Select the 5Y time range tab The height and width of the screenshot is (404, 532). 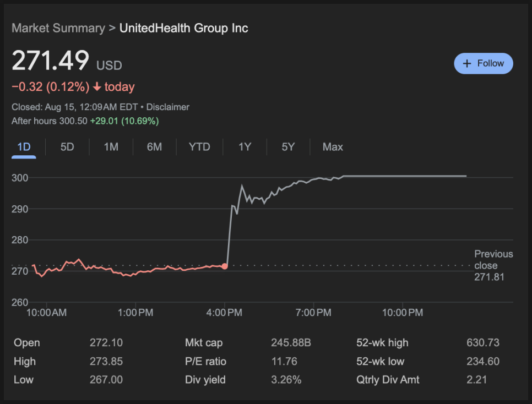[288, 147]
